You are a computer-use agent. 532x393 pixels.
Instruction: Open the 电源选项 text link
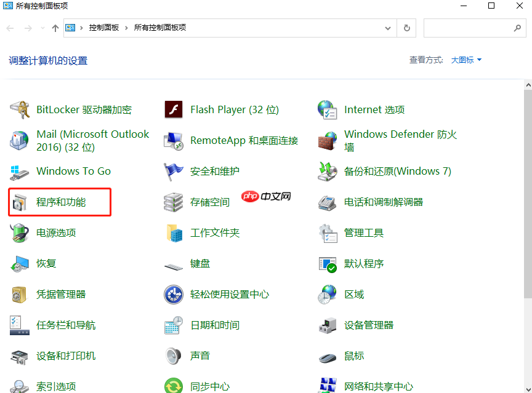[x=56, y=233]
